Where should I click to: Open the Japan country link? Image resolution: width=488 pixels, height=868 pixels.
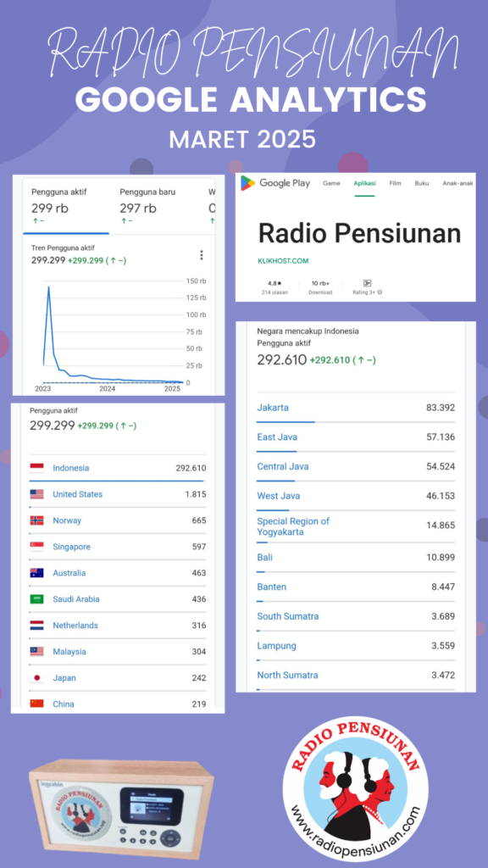pyautogui.click(x=64, y=678)
